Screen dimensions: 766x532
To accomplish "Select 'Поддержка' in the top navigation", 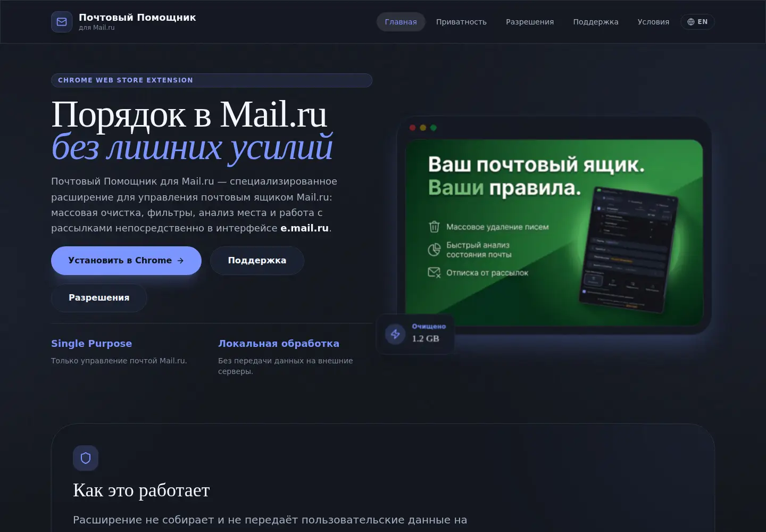I will (x=596, y=22).
